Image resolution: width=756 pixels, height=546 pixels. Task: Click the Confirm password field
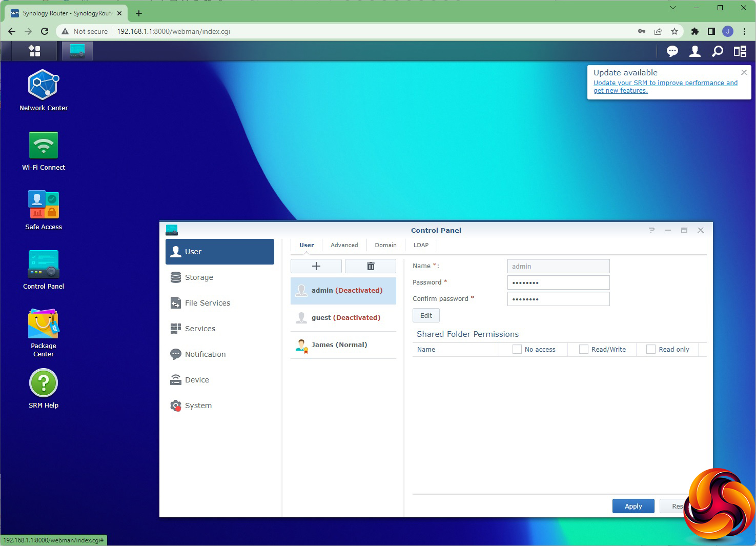coord(559,299)
